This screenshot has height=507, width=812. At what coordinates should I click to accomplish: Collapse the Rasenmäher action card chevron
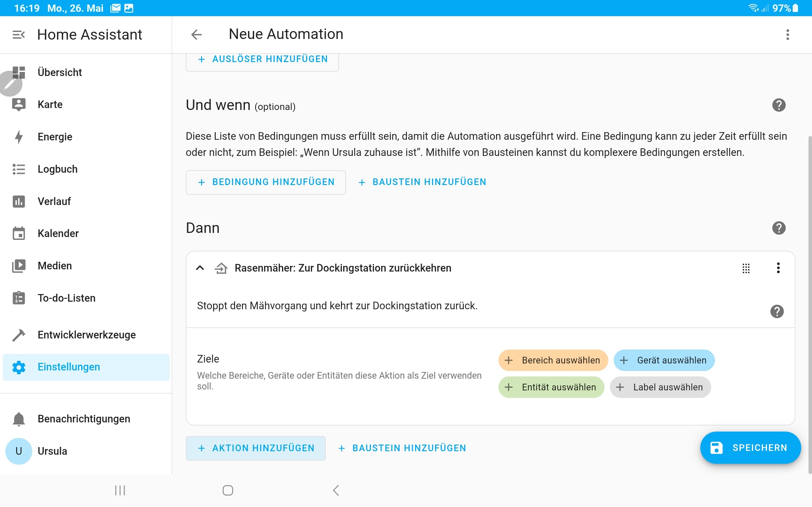point(200,268)
